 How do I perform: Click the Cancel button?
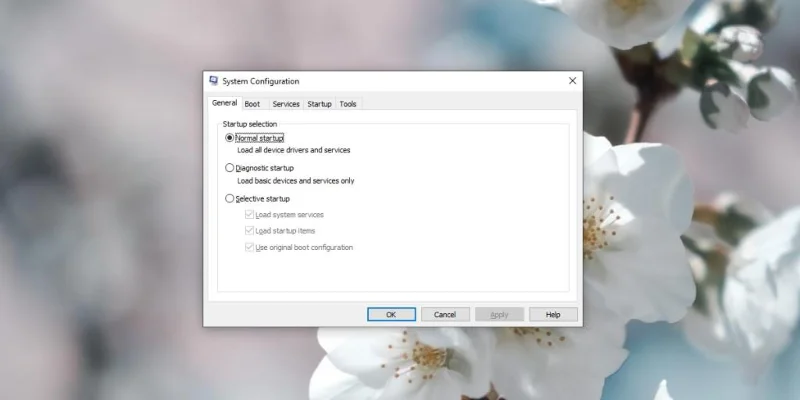click(x=445, y=314)
